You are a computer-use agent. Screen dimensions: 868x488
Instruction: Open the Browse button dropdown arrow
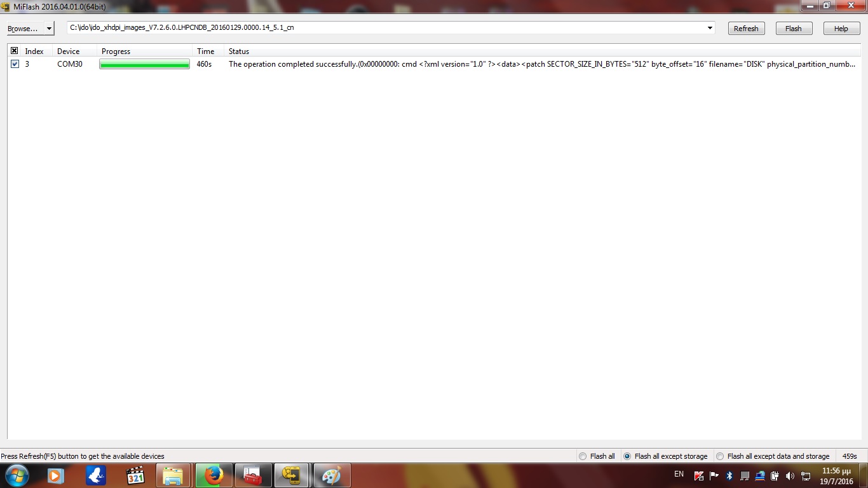click(50, 29)
